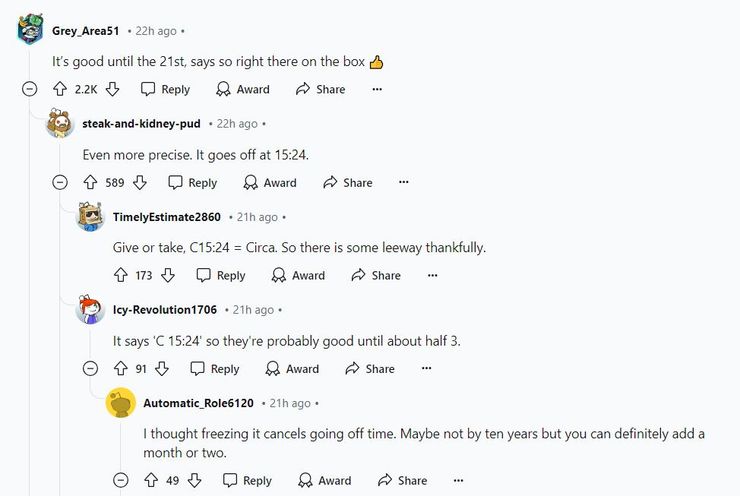The image size is (740, 496).
Task: Award TimelyEstimate2860's comment
Action: [x=298, y=275]
